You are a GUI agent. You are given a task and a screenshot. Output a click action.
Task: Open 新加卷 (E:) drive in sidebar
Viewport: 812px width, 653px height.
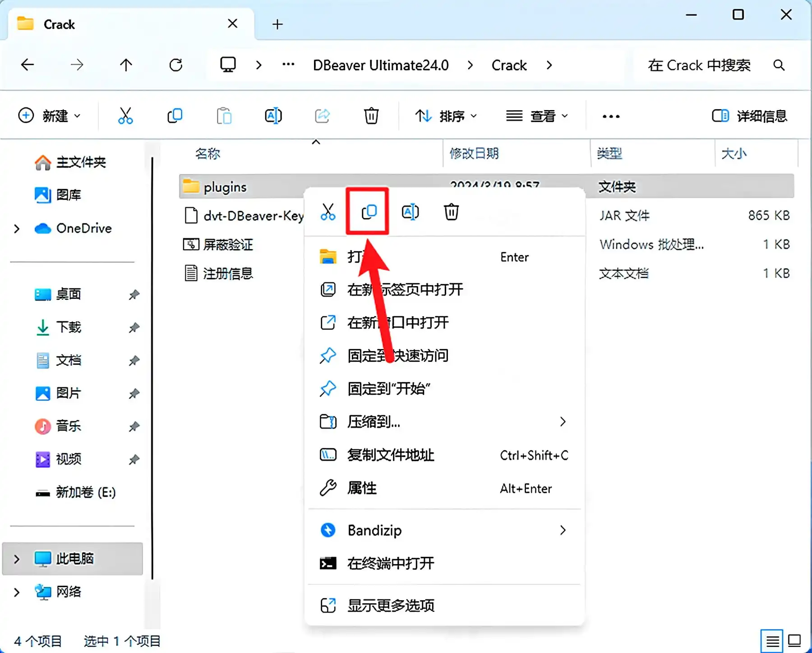coord(75,492)
